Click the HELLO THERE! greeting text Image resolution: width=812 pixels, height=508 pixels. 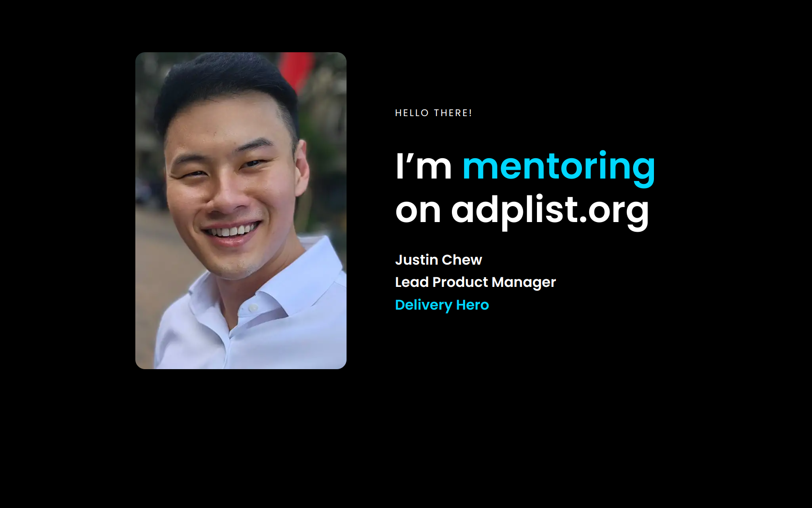[x=434, y=113]
